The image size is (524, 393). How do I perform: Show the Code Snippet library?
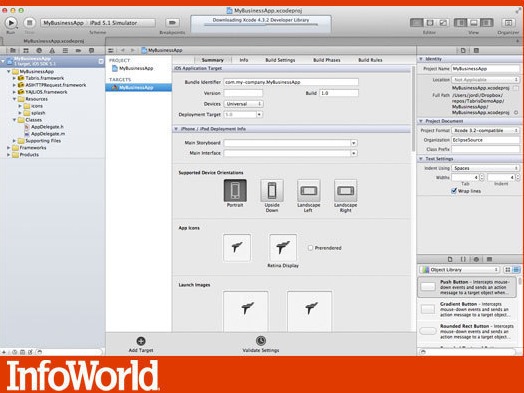tap(463, 259)
